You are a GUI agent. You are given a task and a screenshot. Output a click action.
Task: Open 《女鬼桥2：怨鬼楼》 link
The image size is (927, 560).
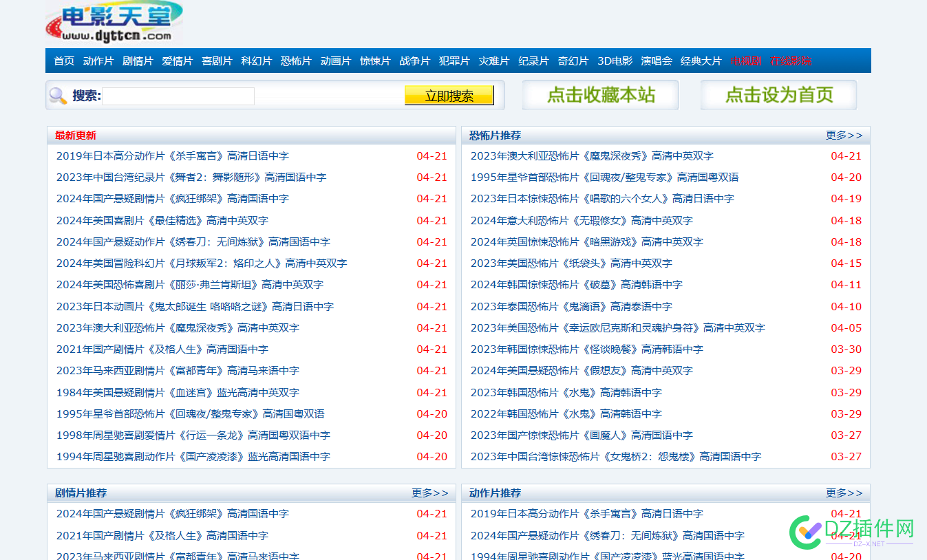[616, 457]
